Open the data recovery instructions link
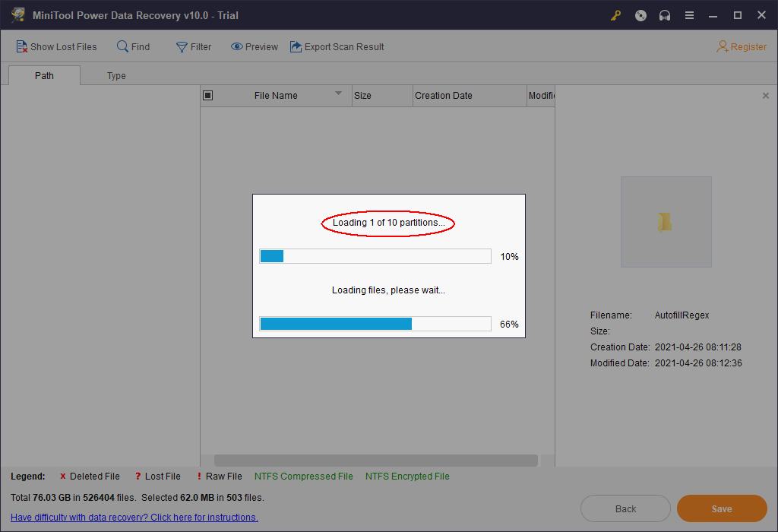This screenshot has width=778, height=532. click(x=134, y=517)
